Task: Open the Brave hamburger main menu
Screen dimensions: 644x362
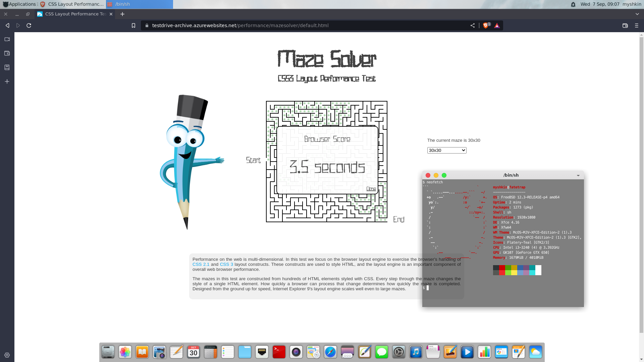Action: (636, 25)
